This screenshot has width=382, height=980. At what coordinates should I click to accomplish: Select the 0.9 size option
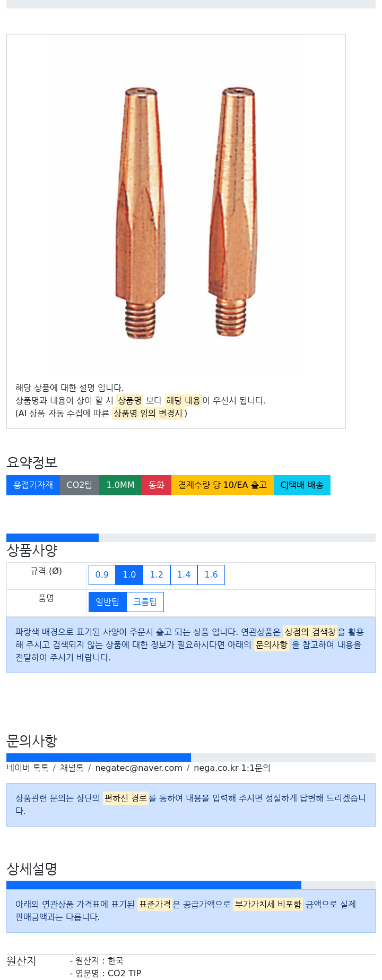102,575
